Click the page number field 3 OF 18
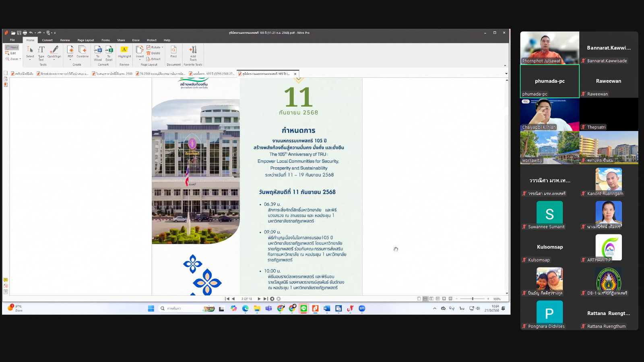The height and width of the screenshot is (362, 644). coord(246,299)
